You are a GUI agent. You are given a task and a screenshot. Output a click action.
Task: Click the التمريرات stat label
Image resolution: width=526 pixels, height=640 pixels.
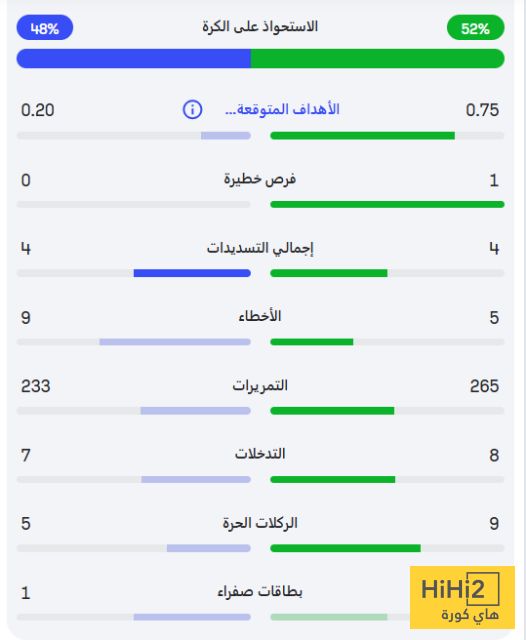click(260, 385)
